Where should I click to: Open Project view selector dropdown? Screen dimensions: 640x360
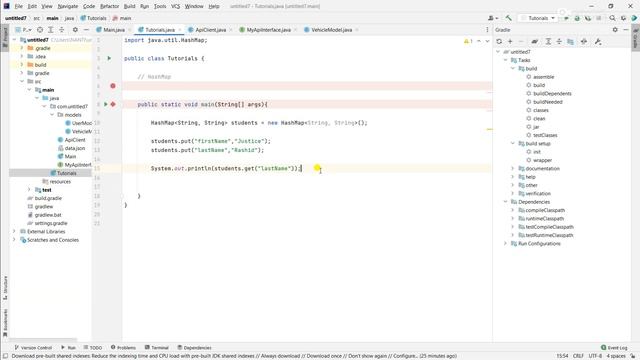click(x=24, y=30)
